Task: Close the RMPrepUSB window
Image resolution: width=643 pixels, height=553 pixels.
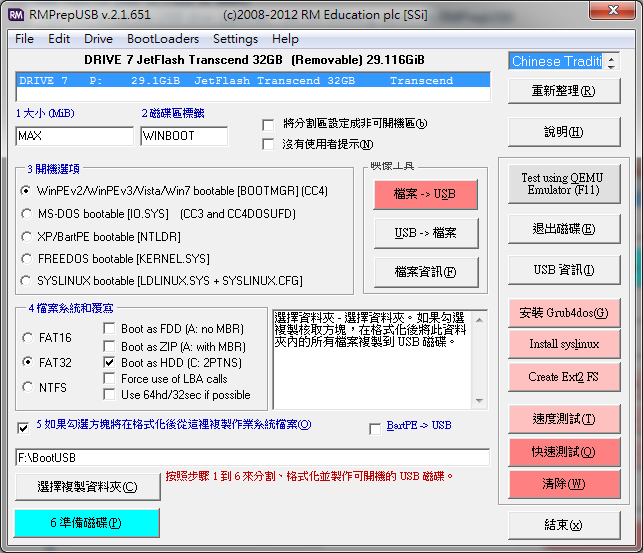Action: pyautogui.click(x=613, y=10)
